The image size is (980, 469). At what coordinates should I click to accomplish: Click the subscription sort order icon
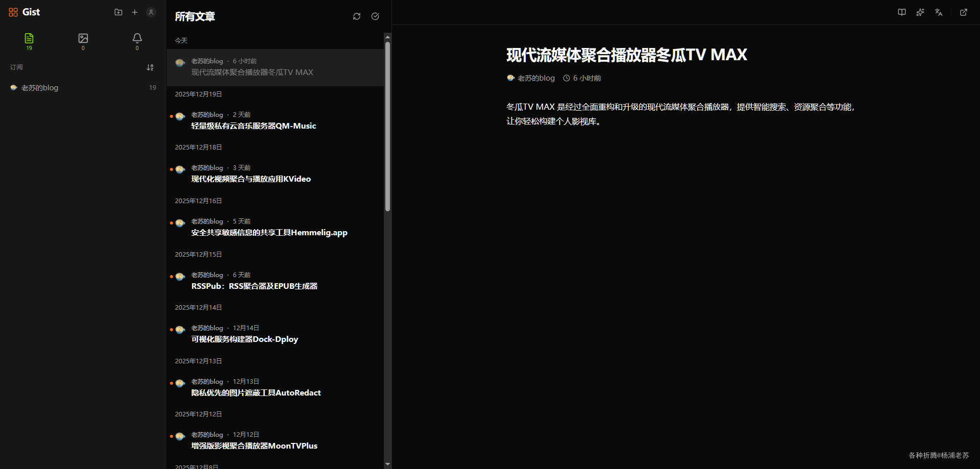(150, 67)
